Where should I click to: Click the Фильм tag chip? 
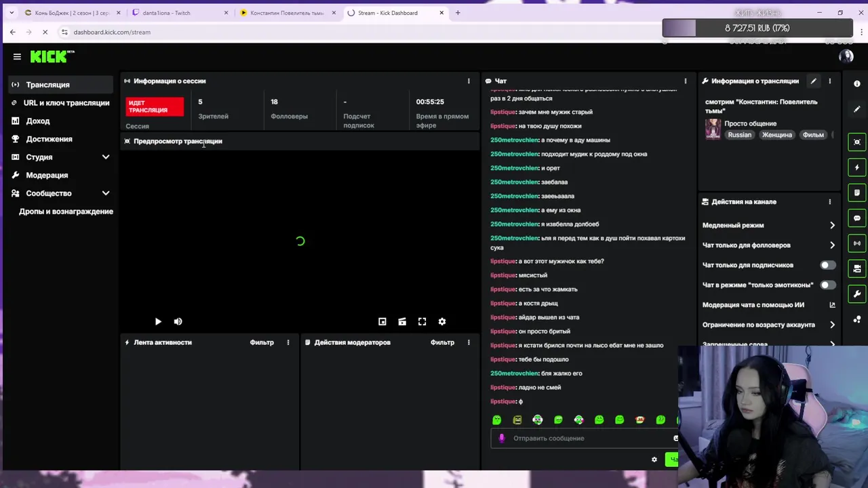coord(813,135)
